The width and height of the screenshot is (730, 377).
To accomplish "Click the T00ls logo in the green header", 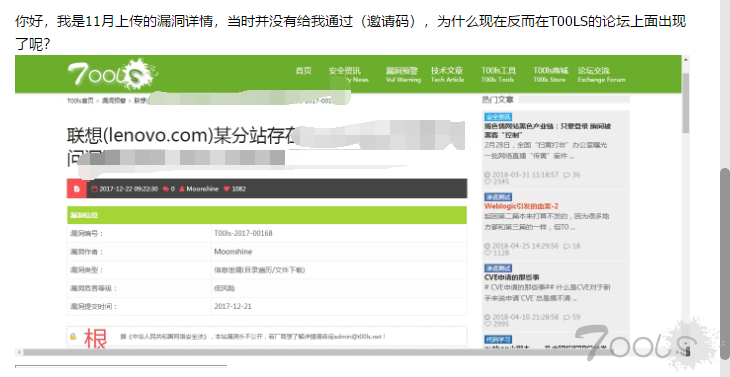I will (112, 74).
